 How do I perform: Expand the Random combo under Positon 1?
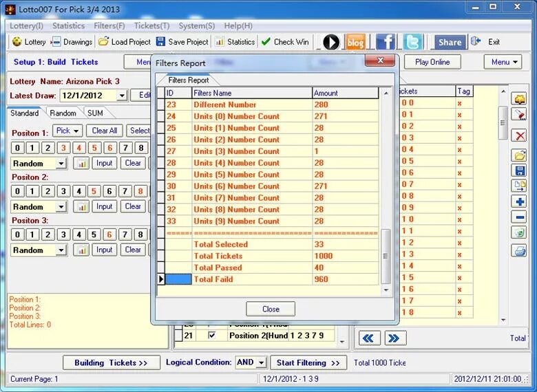coord(61,164)
